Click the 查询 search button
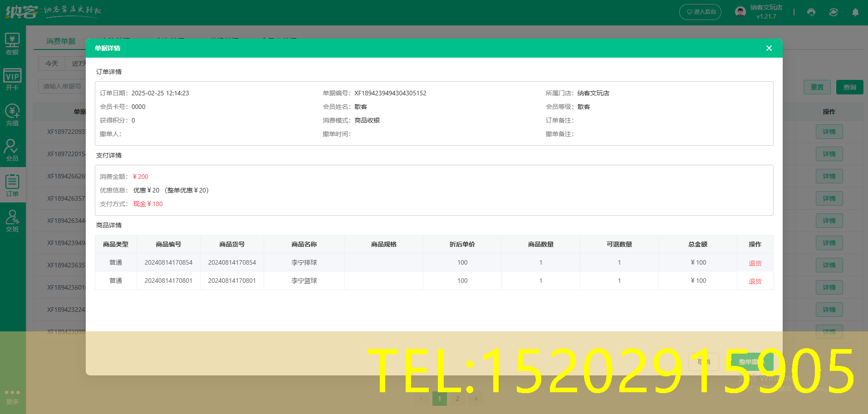This screenshot has width=868, height=414. tap(849, 87)
